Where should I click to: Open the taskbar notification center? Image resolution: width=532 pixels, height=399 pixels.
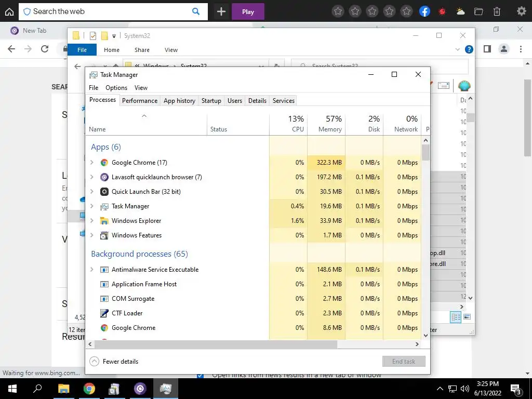point(516,389)
